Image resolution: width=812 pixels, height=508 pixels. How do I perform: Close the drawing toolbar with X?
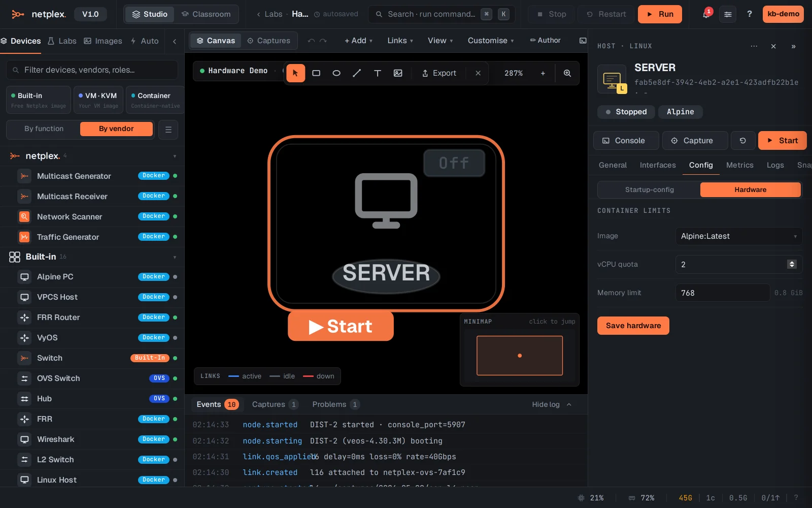478,73
